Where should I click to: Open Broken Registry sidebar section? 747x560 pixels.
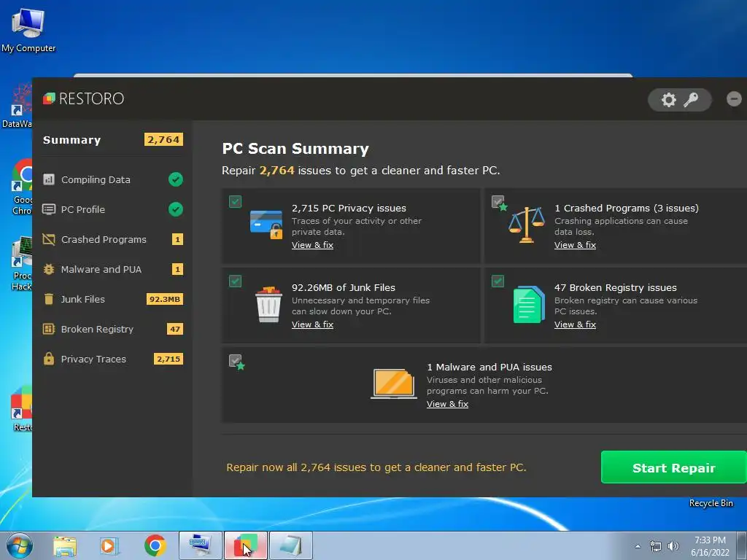(x=113, y=329)
